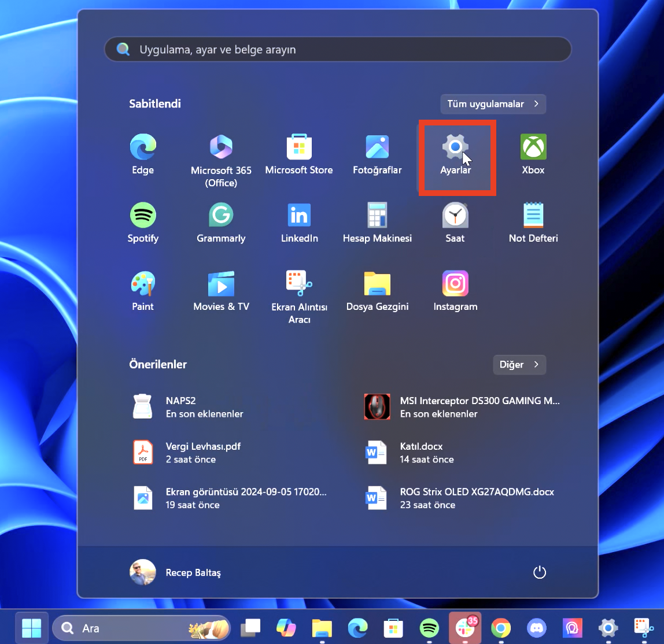Open Discord from the taskbar

coord(537,628)
